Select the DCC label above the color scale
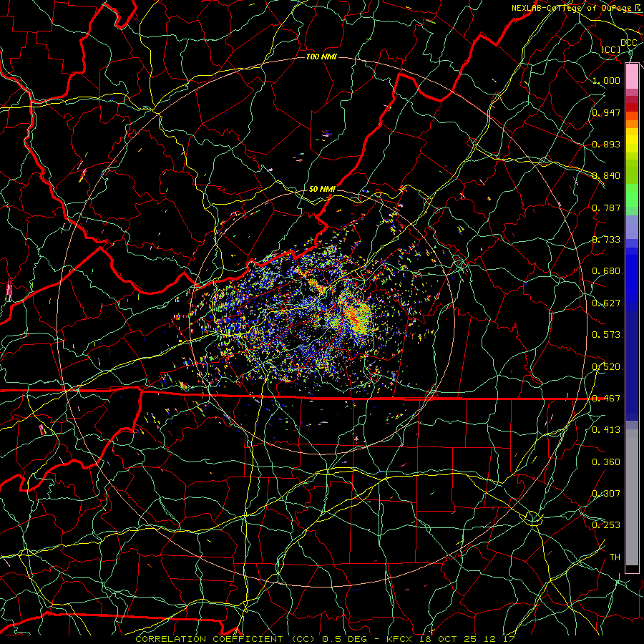The image size is (644, 644). [628, 42]
